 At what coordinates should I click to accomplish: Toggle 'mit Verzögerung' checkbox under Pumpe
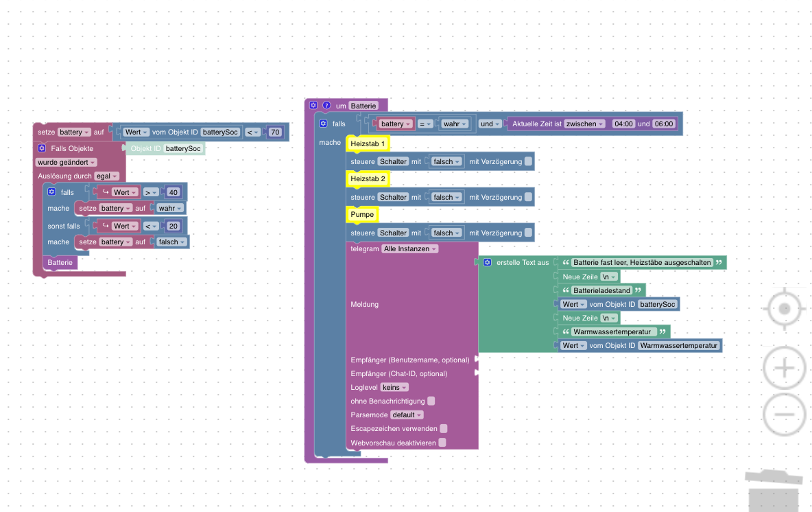tap(528, 233)
